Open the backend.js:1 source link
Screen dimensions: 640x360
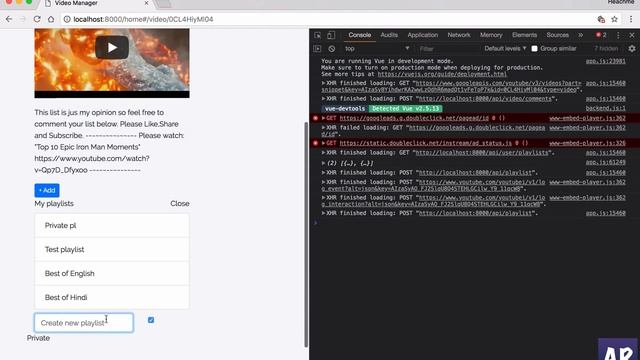[605, 108]
